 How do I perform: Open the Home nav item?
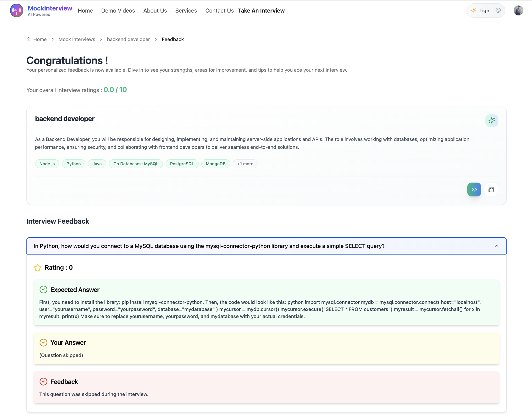[x=85, y=10]
